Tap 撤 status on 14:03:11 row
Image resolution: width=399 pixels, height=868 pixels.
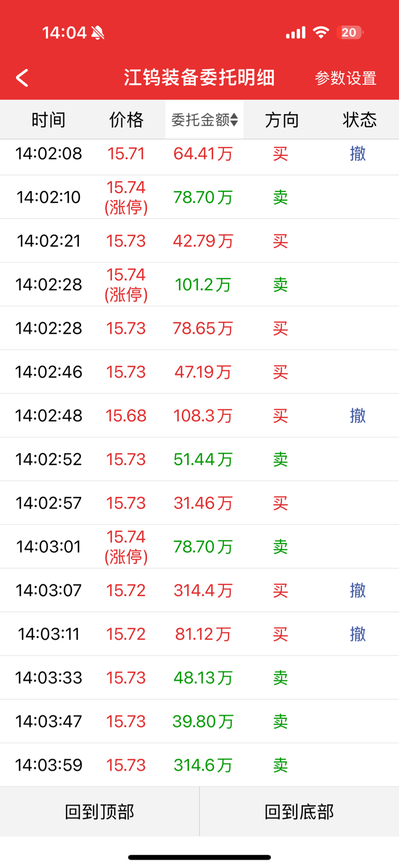click(357, 634)
